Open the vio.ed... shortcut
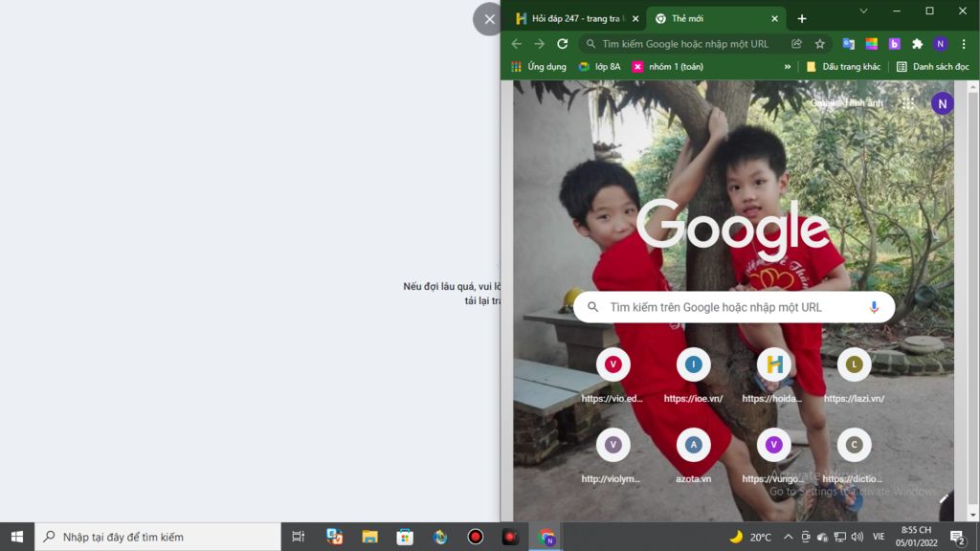The width and height of the screenshot is (980, 551). 612,377
